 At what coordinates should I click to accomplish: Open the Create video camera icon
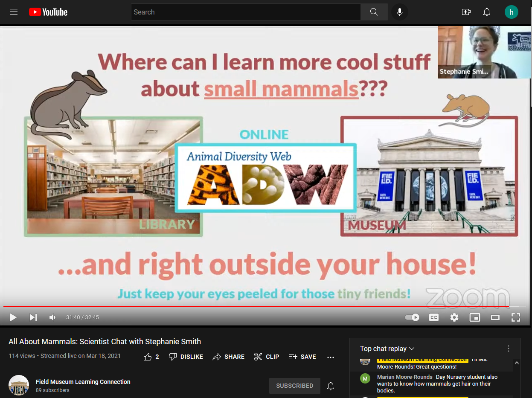(466, 12)
